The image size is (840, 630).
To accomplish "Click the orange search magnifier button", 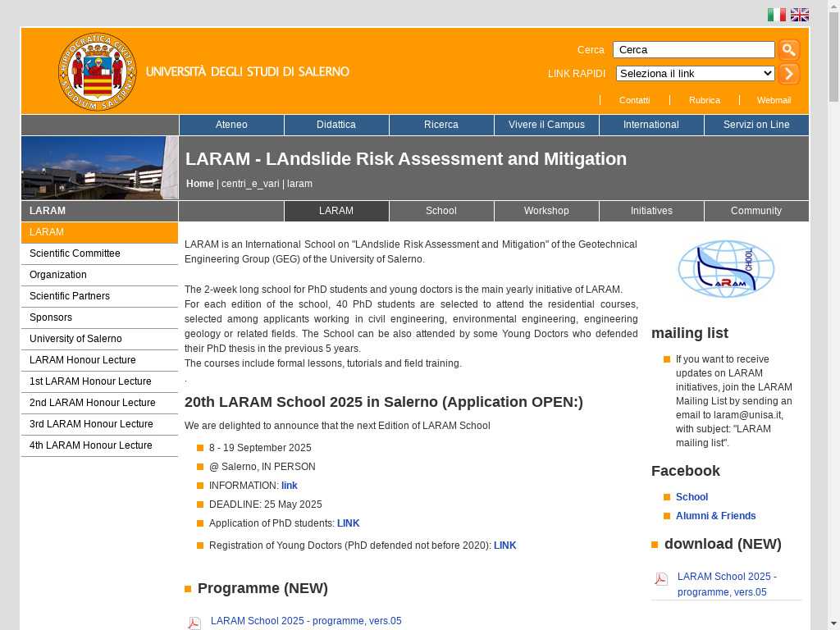I will tap(789, 50).
